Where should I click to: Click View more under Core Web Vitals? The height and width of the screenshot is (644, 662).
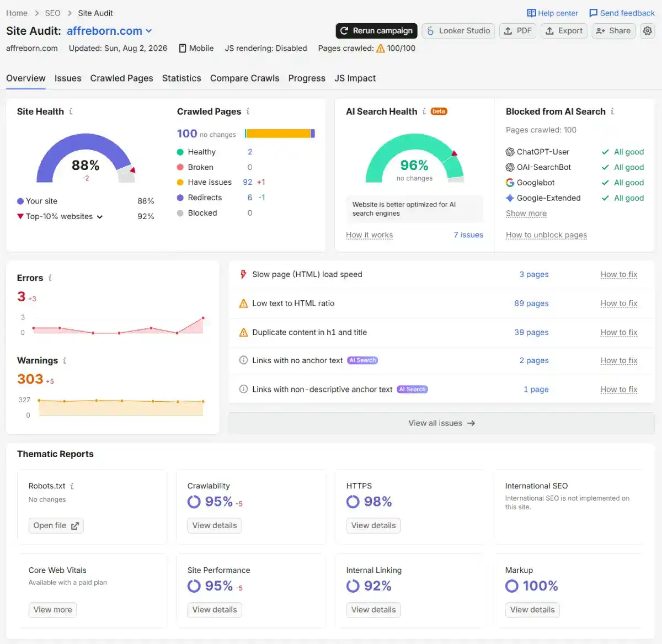coord(52,610)
